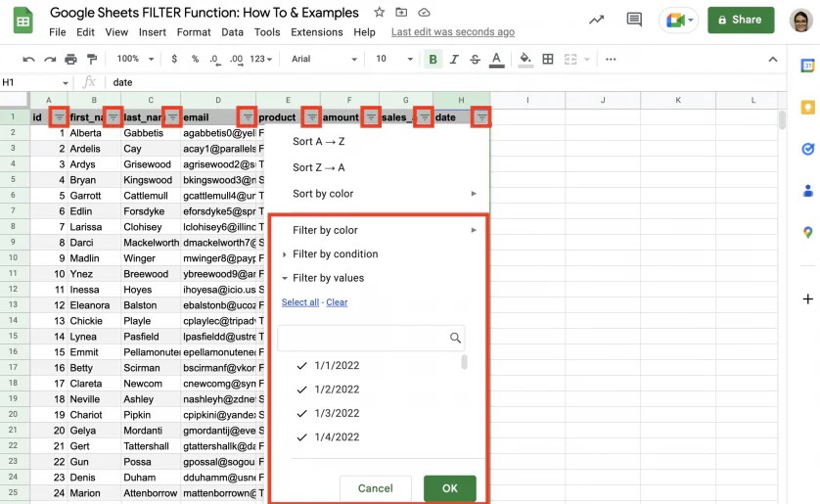Viewport: 820px width, 504px height.
Task: Cancel the filter dialog
Action: [376, 488]
